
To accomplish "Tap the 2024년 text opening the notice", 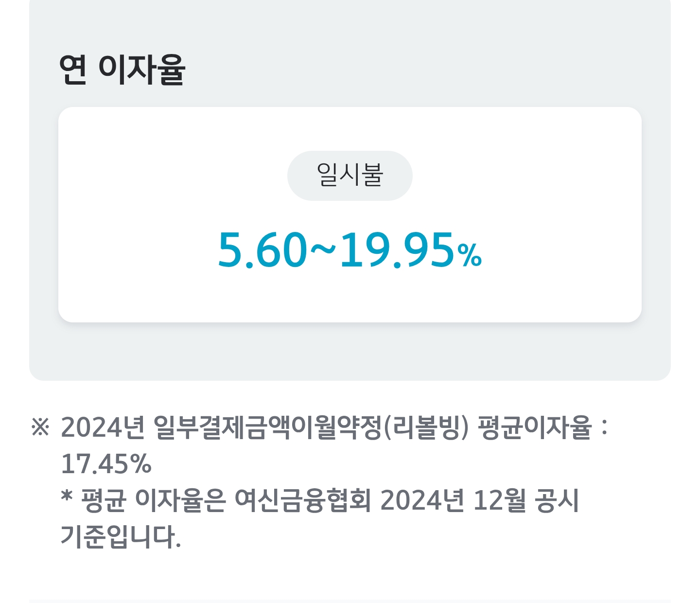I will (x=103, y=427).
